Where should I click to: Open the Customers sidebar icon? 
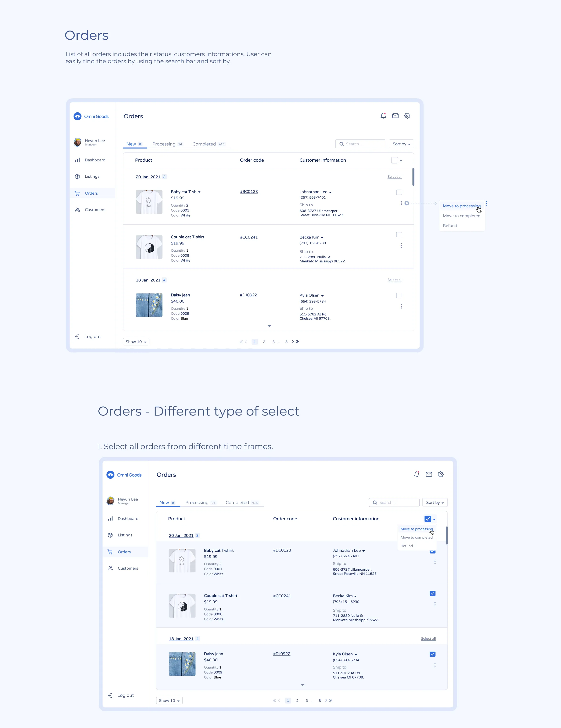pyautogui.click(x=77, y=209)
